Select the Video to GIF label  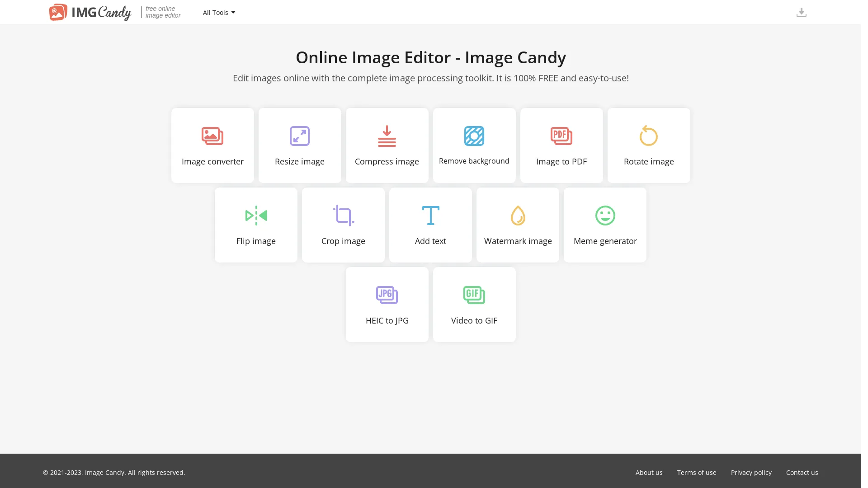[x=474, y=321]
